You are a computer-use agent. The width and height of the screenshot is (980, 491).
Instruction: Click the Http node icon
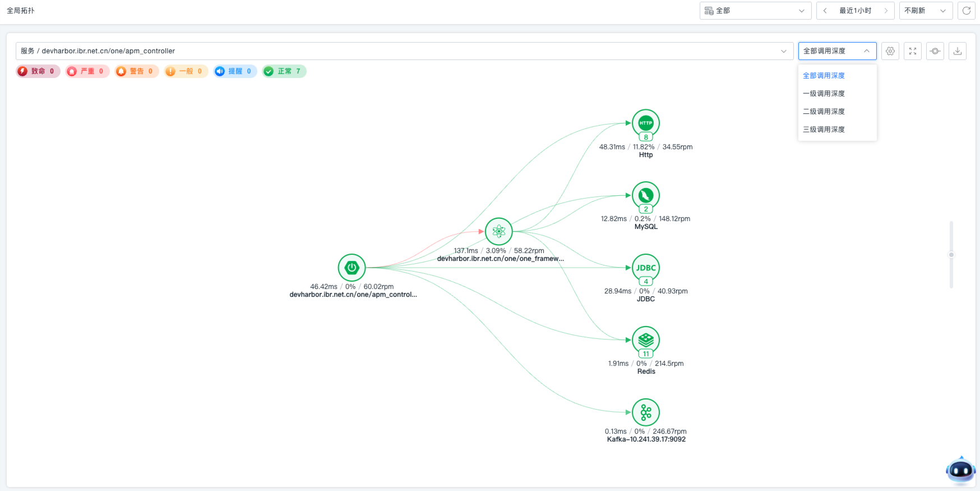click(646, 123)
